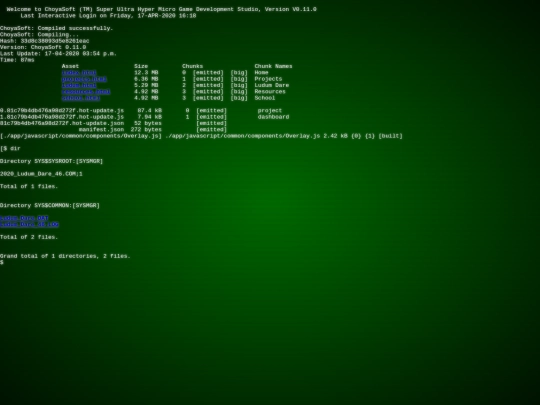Open the Ludum_Dare_46.LOG file link
This screenshot has width=540, height=405.
click(x=29, y=224)
